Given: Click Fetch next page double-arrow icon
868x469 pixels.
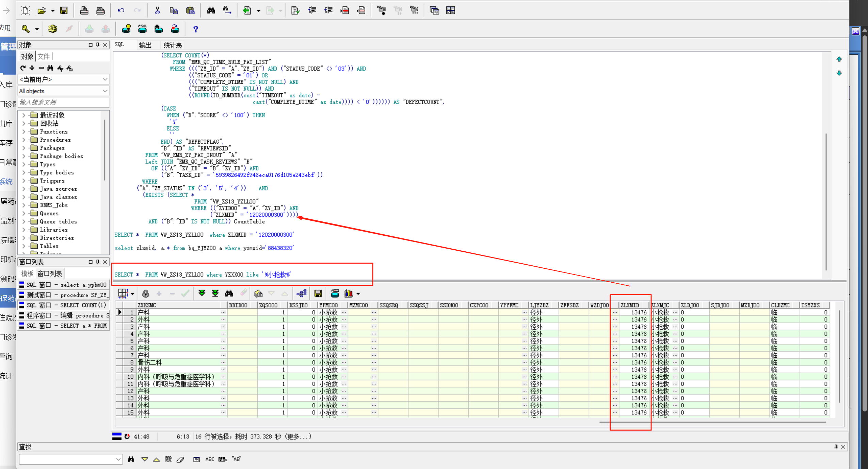Looking at the screenshot, I should tap(202, 293).
